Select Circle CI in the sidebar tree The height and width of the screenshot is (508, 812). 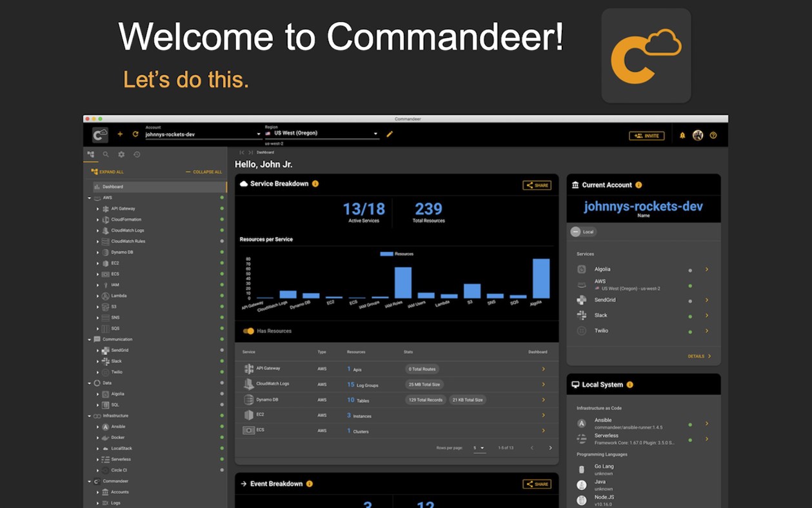(x=119, y=471)
